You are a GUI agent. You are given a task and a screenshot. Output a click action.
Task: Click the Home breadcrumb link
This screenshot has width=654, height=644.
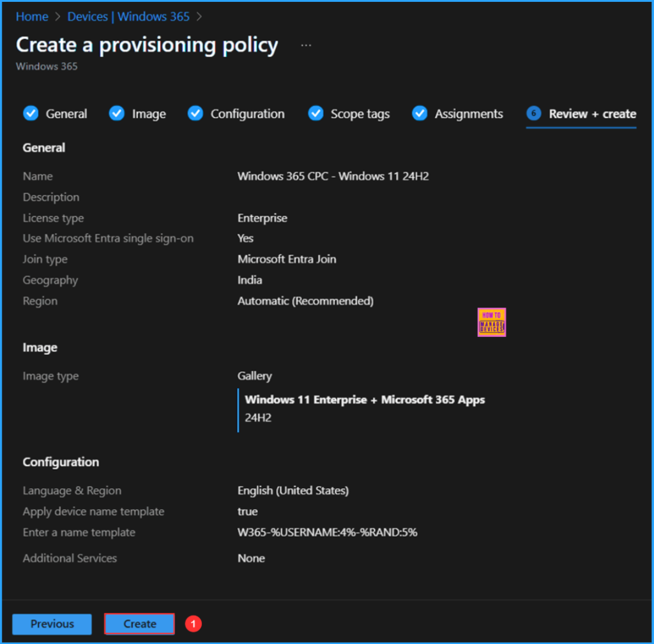point(32,17)
